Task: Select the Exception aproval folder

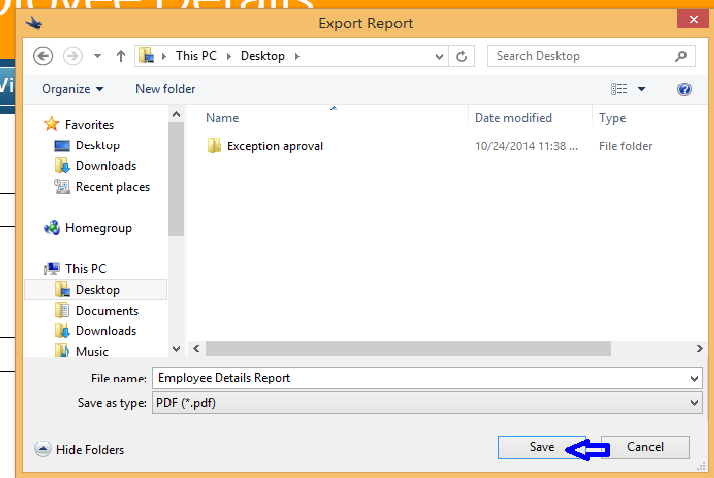Action: pyautogui.click(x=275, y=146)
